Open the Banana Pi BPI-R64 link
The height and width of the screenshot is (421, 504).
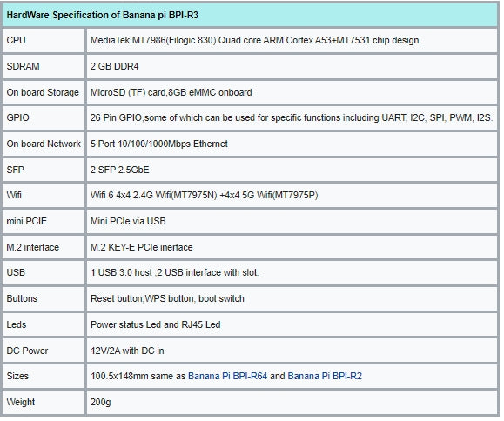[227, 376]
